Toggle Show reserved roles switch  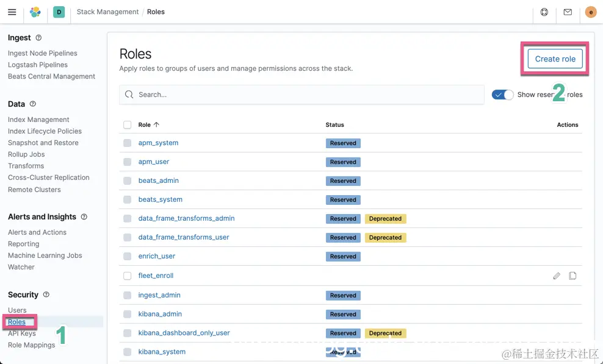pos(503,95)
